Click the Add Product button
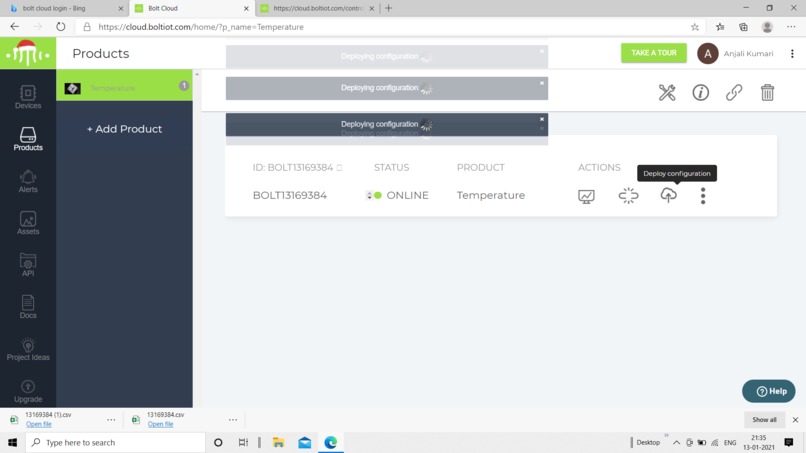Viewport: 806px width, 453px height. [124, 129]
